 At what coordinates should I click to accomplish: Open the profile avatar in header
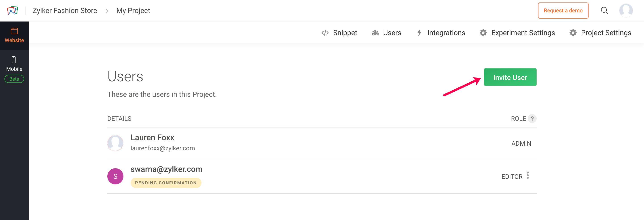point(626,11)
